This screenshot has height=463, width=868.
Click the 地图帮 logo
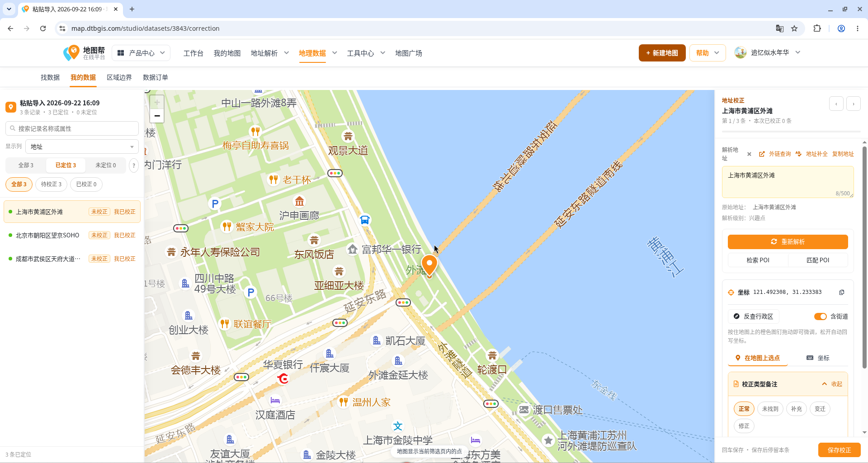coord(84,53)
